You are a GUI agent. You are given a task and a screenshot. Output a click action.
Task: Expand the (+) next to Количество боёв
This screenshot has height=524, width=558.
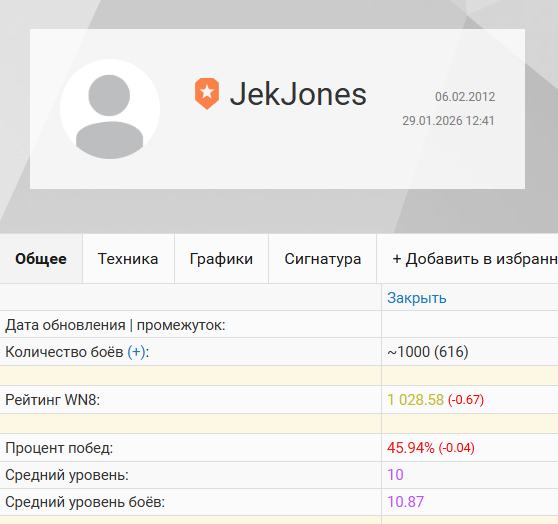coord(136,352)
